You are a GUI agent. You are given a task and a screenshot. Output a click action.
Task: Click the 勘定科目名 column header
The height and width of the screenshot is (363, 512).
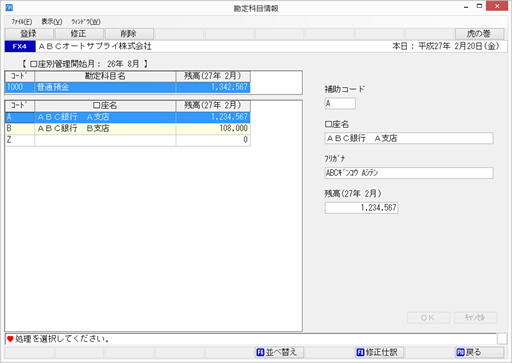[105, 76]
